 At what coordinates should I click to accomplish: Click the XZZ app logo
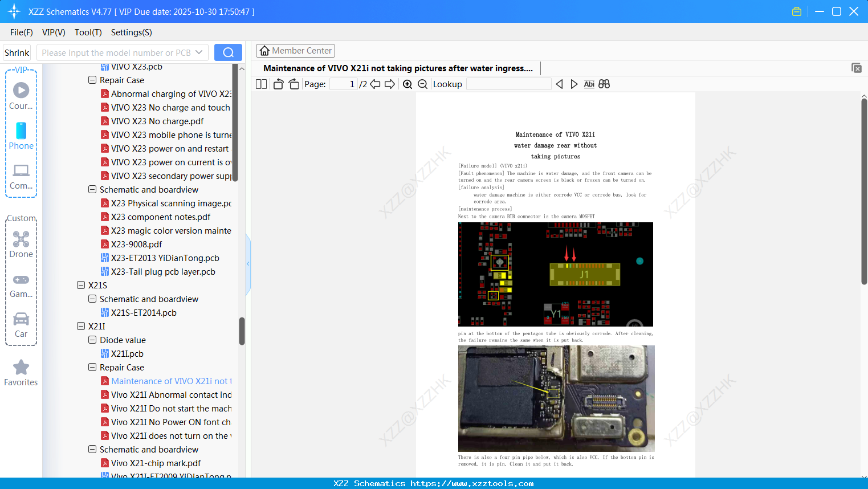(x=14, y=11)
